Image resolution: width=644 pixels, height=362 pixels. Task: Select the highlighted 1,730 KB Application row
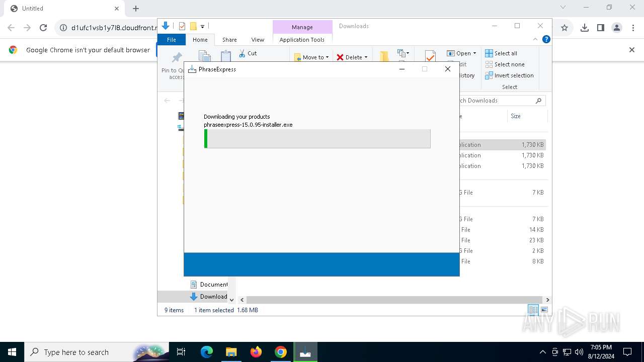(502, 145)
